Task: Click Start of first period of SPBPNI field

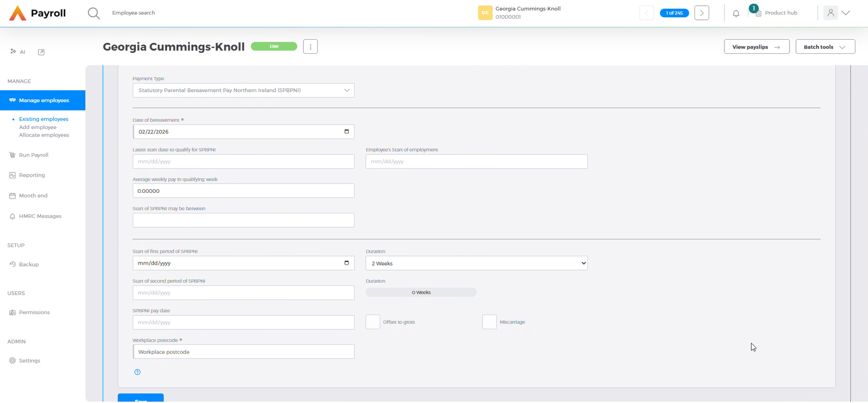Action: coord(244,263)
